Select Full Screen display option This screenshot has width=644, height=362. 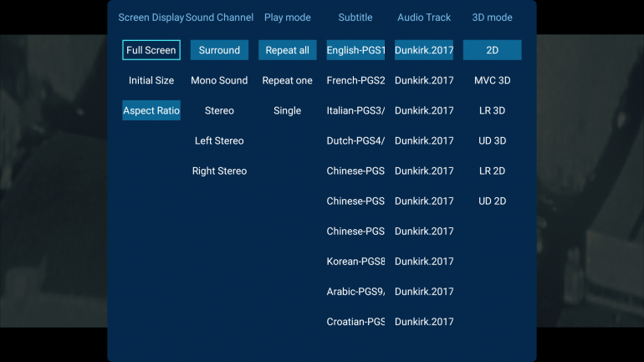click(x=151, y=50)
